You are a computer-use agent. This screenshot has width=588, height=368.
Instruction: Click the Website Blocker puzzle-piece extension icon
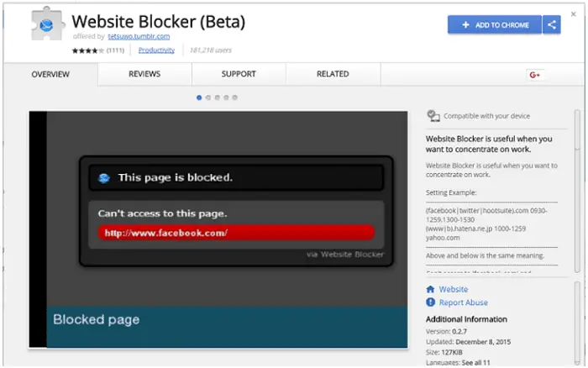click(48, 24)
